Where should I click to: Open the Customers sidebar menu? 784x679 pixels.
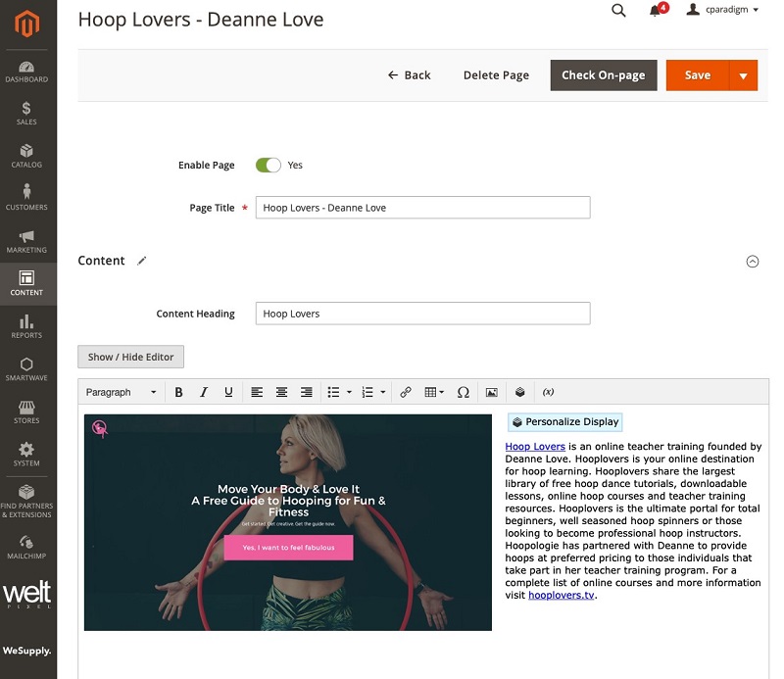(27, 199)
